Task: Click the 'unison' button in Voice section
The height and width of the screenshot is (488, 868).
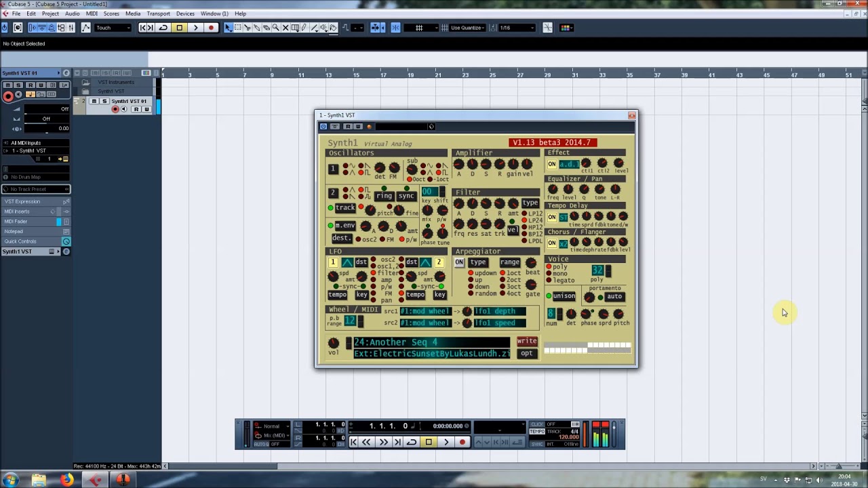Action: [x=564, y=296]
